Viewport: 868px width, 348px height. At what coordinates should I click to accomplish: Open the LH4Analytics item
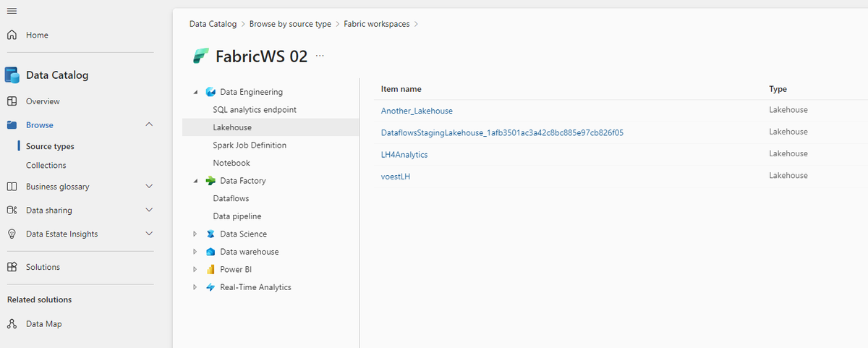[404, 155]
